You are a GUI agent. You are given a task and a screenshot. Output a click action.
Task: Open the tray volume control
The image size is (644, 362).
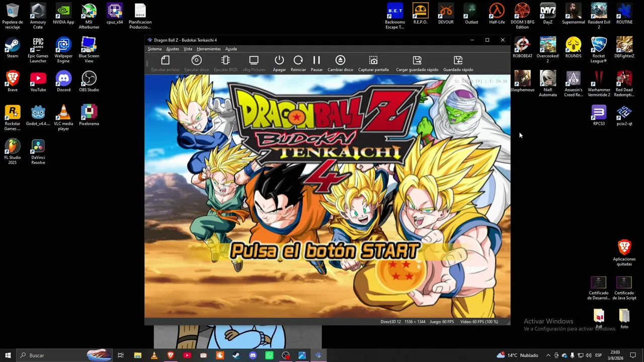pyautogui.click(x=588, y=355)
